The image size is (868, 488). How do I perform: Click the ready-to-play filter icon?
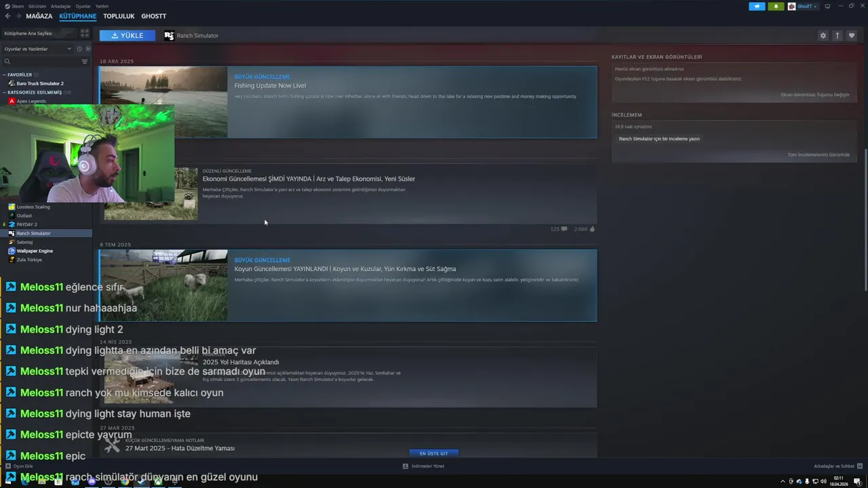(x=87, y=49)
